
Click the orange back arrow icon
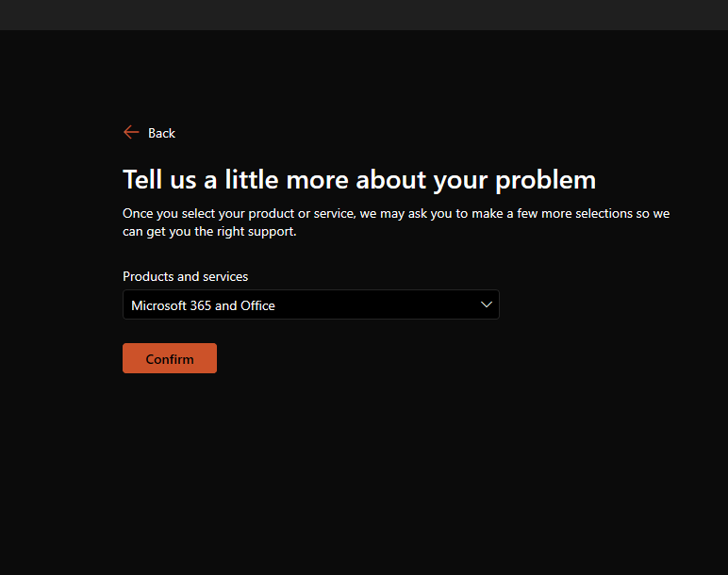pyautogui.click(x=131, y=132)
